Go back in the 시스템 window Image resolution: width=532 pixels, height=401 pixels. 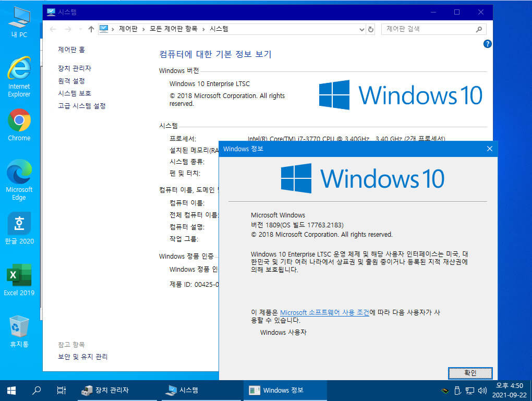tap(53, 29)
